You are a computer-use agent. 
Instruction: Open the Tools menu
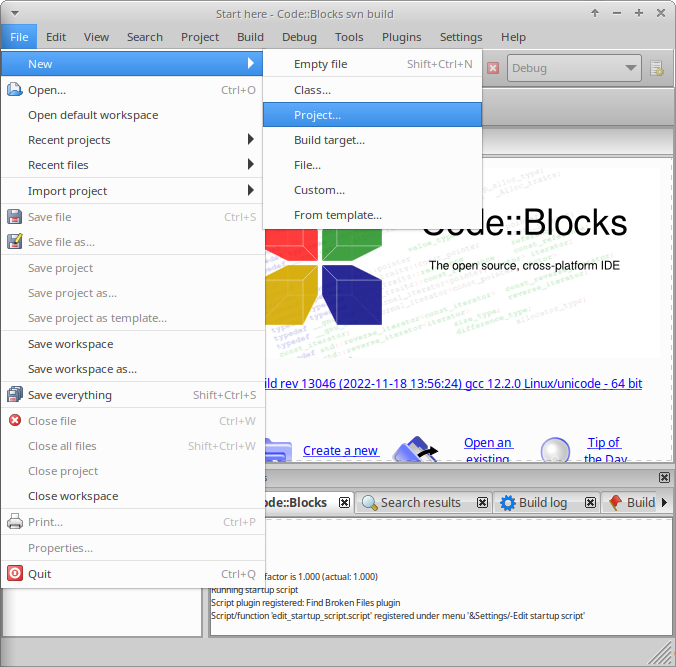349,37
